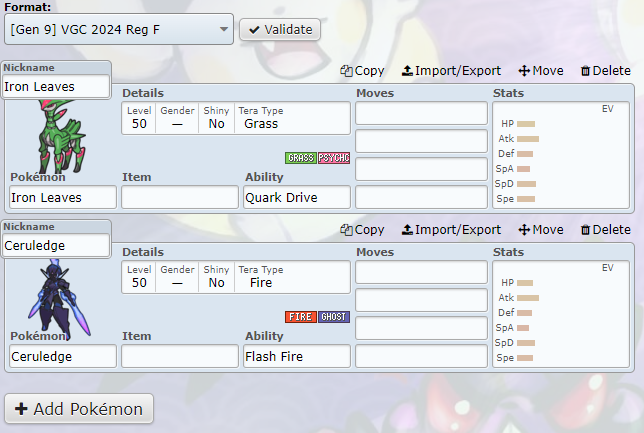Screen dimensions: 644x433
Task: Select first move slot for Ceruledge
Action: 421,272
